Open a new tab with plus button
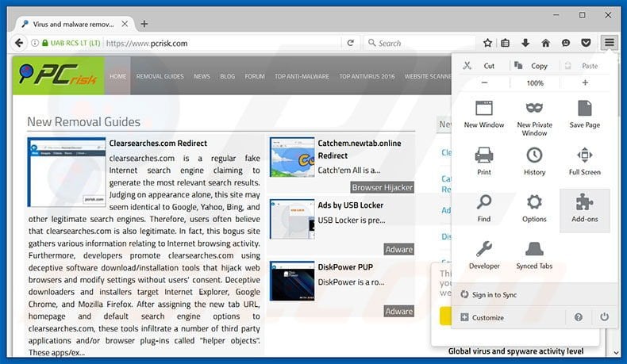This screenshot has height=364, width=627. (x=144, y=24)
